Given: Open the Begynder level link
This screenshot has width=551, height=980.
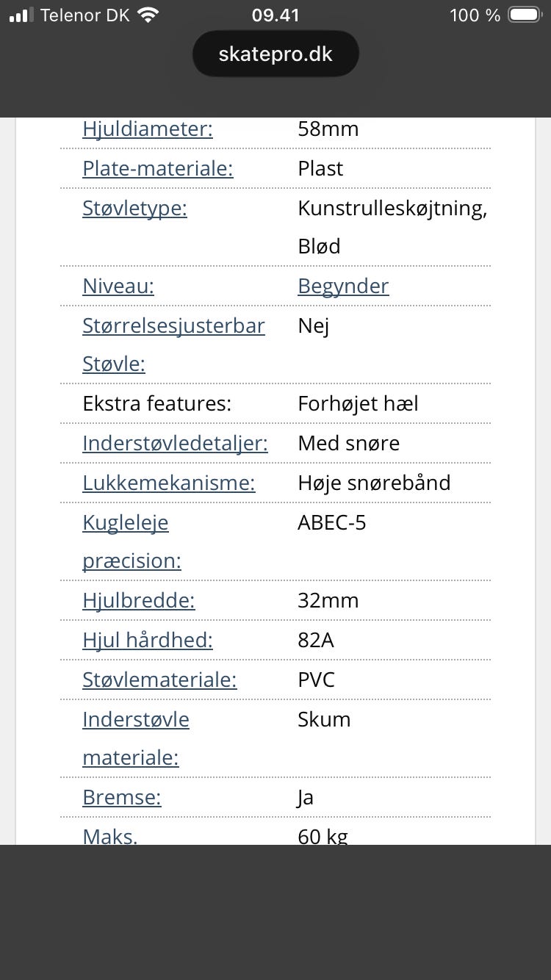Looking at the screenshot, I should [x=343, y=287].
